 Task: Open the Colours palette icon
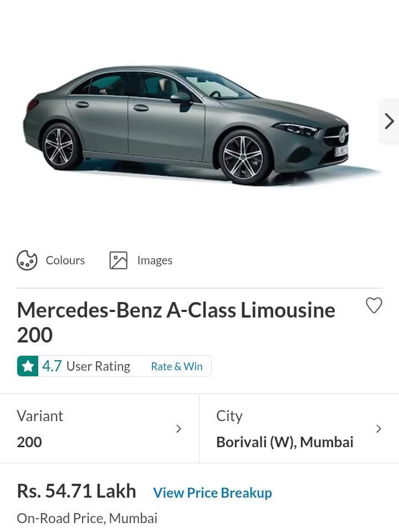click(x=27, y=260)
